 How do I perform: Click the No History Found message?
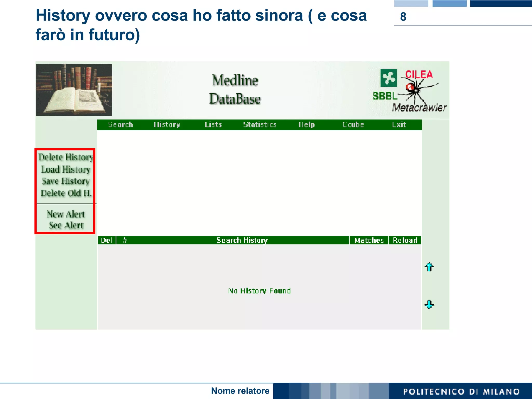pos(259,291)
